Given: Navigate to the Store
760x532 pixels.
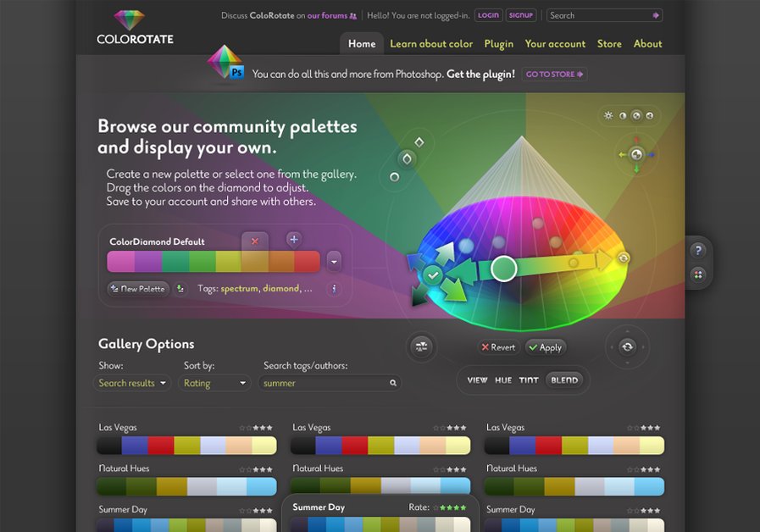Looking at the screenshot, I should point(609,43).
